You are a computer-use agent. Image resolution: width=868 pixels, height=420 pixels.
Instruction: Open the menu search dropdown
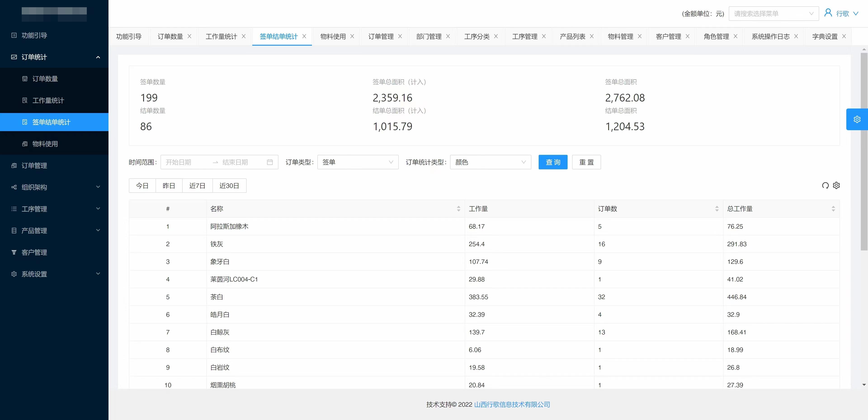[x=774, y=14]
